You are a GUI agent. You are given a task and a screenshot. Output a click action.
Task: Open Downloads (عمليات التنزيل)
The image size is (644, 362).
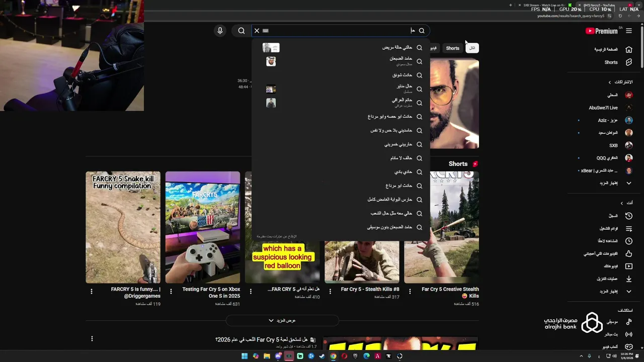614,279
